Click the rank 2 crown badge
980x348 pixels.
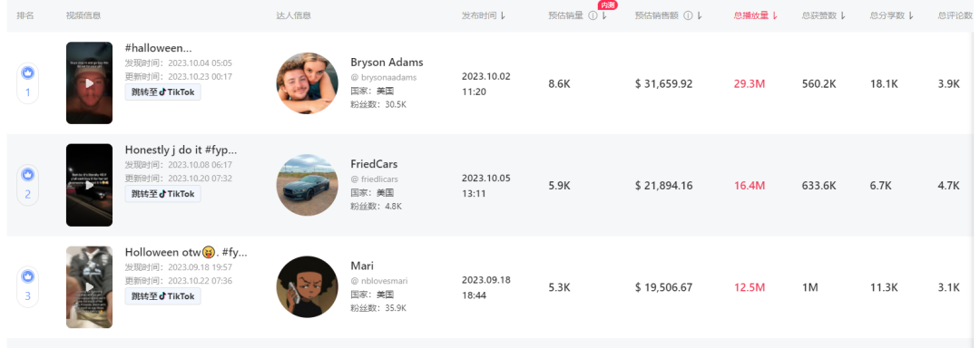pos(27,174)
